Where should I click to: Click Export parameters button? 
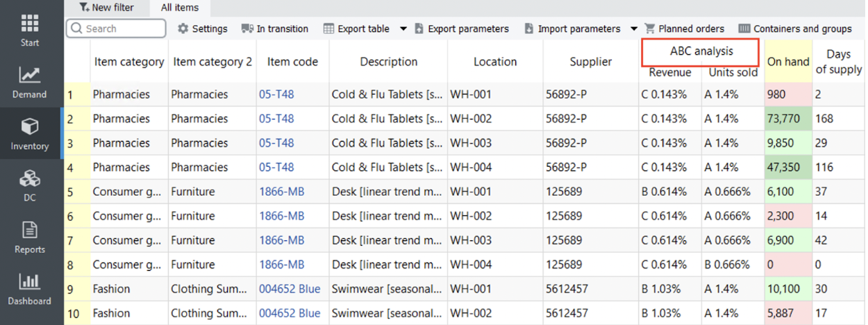pos(461,29)
